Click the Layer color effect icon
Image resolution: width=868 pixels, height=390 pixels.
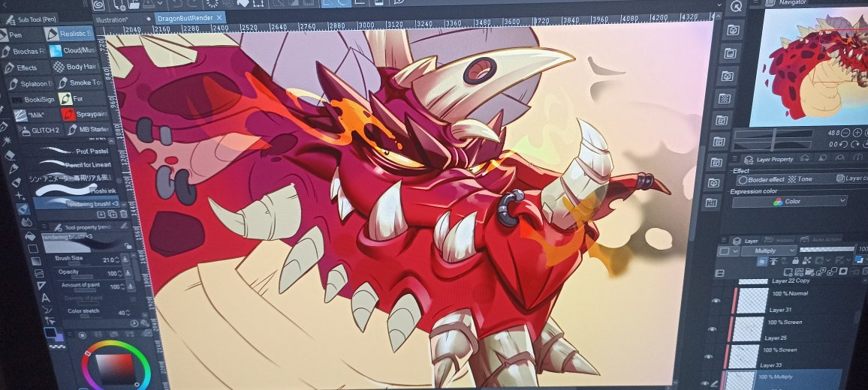(x=851, y=178)
